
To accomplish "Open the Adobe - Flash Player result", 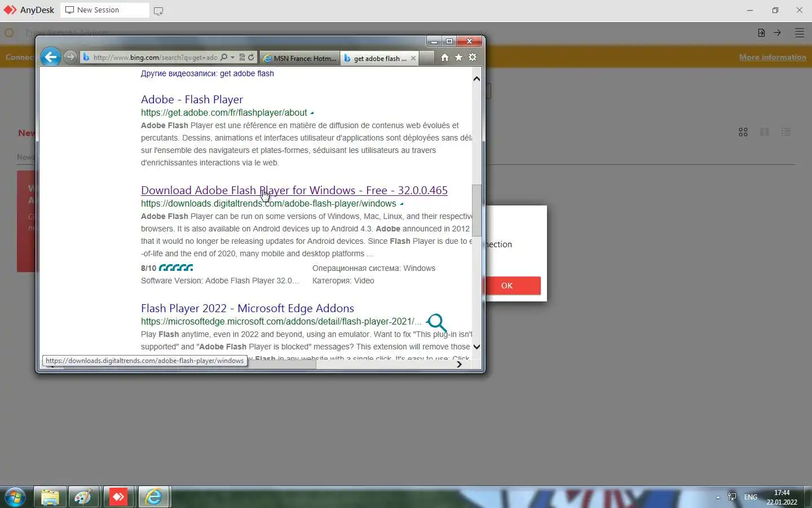I will click(x=192, y=99).
